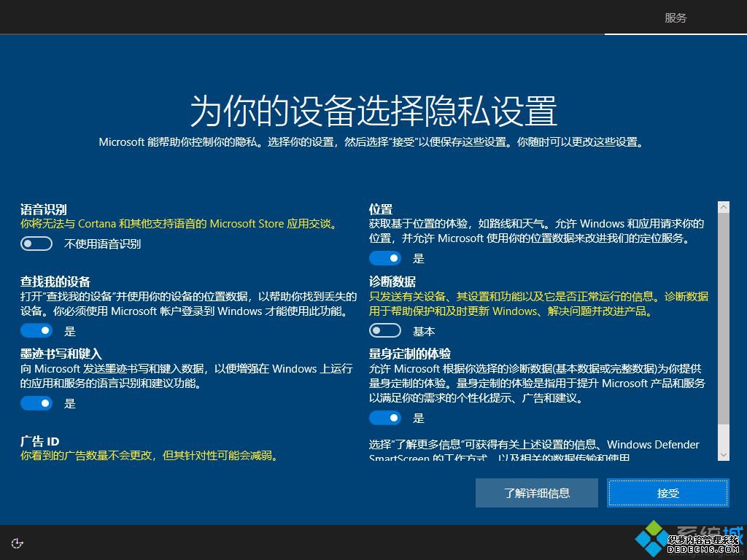This screenshot has height=560, width=747.
Task: Click the 墨迹书写和键入 heading
Action: 61,354
